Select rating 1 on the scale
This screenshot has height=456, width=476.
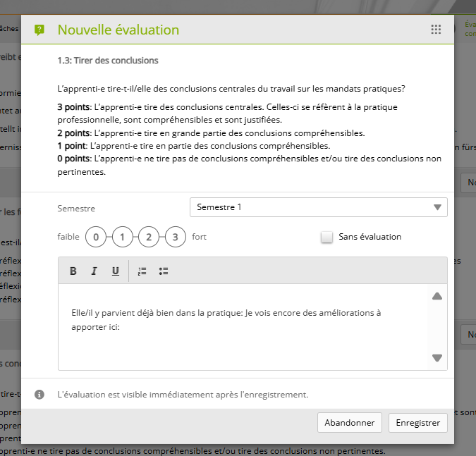122,237
